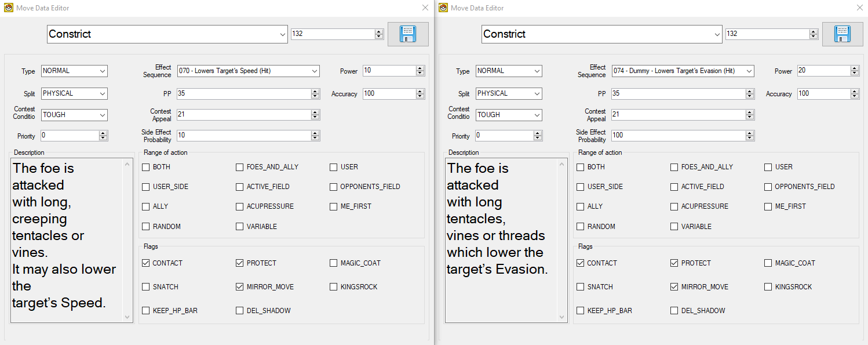The height and width of the screenshot is (345, 868).
Task: Increase move index 132 in left window
Action: click(379, 31)
